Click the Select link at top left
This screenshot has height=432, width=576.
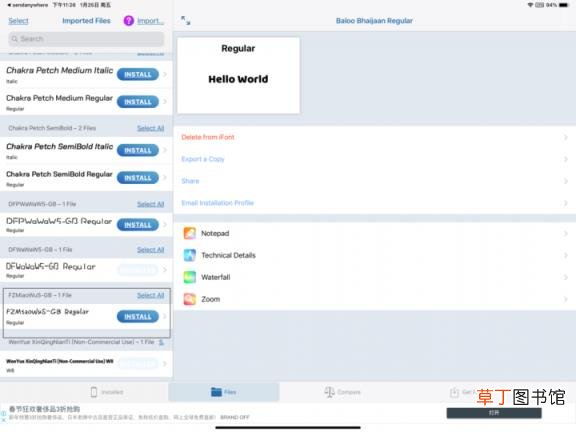pyautogui.click(x=18, y=21)
